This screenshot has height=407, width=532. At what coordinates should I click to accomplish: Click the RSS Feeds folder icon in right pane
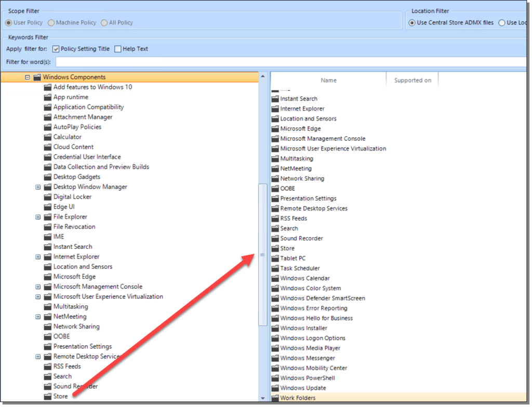click(274, 218)
